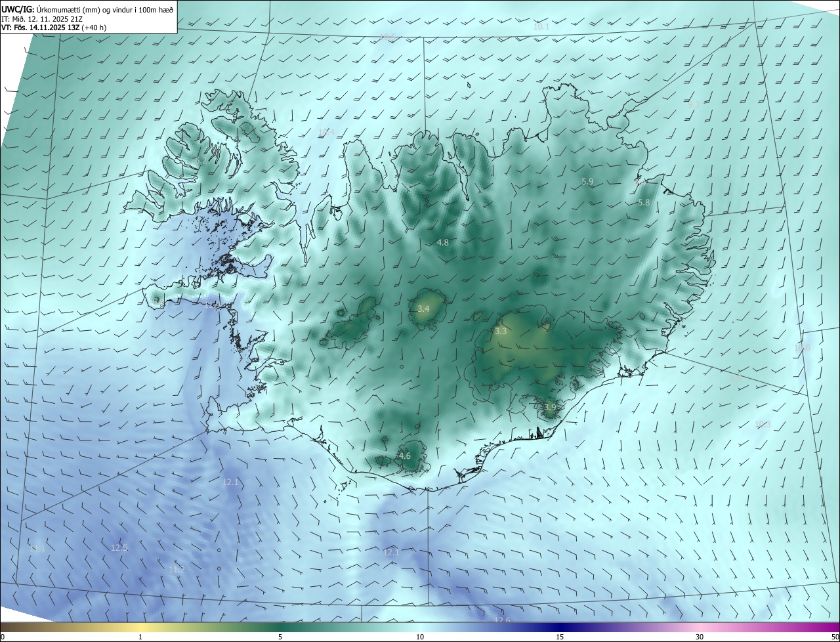Click the 11.1 value label over the sea
Image resolution: width=840 pixels, height=642 pixels.
point(38,548)
